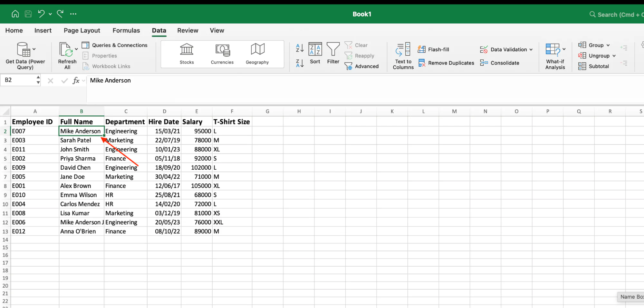644x308 pixels.
Task: Click the Group outline icon
Action: click(x=582, y=45)
